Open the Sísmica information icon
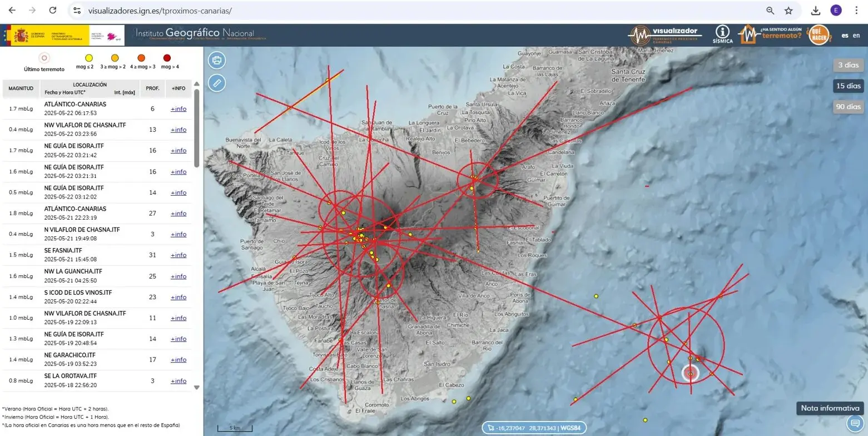868x436 pixels. (x=723, y=34)
